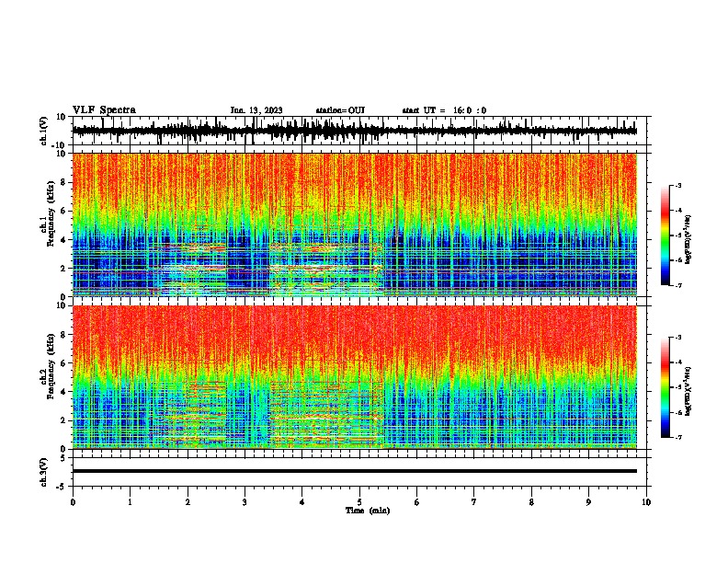The image size is (728, 563).
Task: Click the "ch.1(V)" vertical axis label
Action: tap(44, 132)
